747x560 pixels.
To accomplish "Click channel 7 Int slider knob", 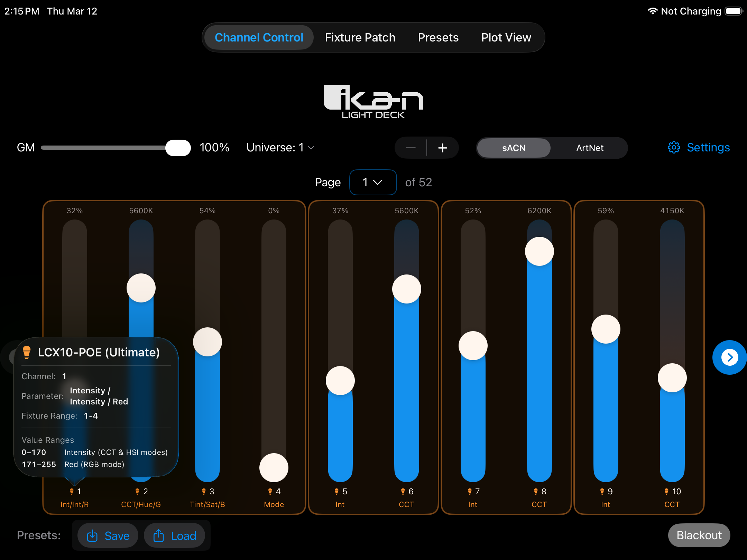I will click(x=473, y=346).
